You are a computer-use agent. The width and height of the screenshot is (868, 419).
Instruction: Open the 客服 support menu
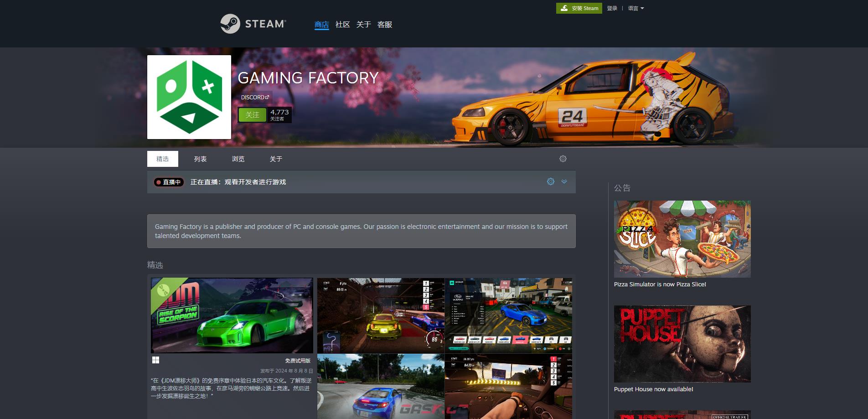[385, 25]
